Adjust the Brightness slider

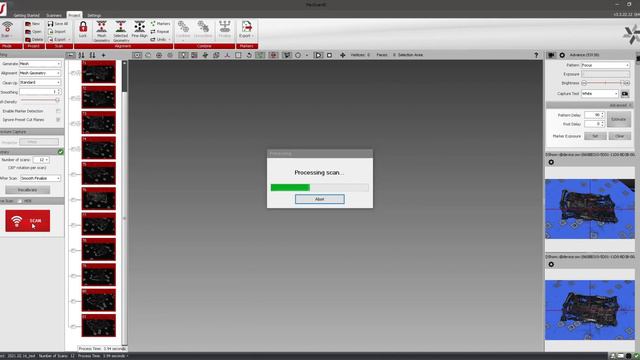pyautogui.click(x=606, y=83)
